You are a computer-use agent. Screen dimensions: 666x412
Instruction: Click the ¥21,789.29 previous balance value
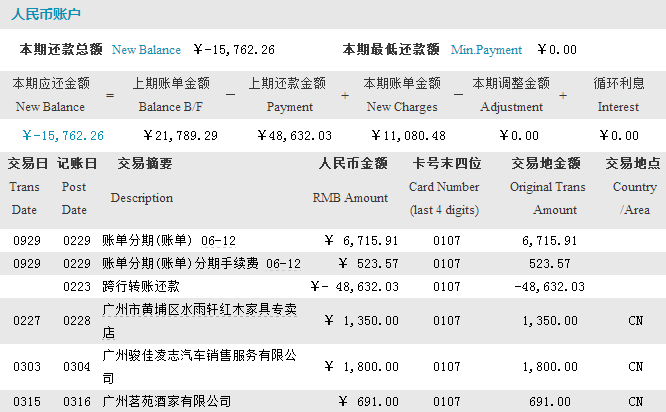[181, 135]
